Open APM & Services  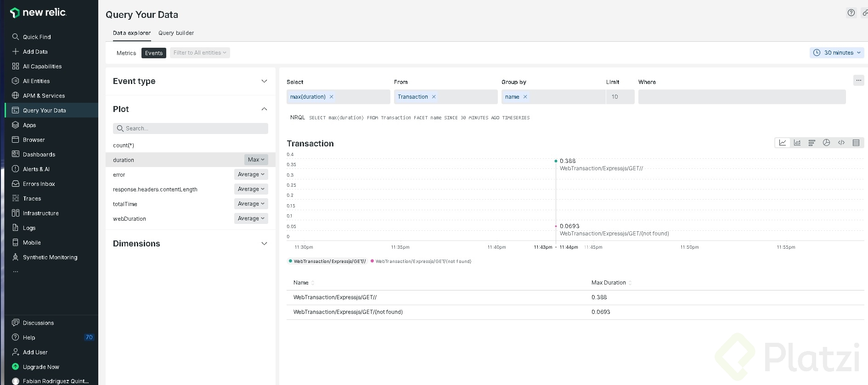pos(51,95)
